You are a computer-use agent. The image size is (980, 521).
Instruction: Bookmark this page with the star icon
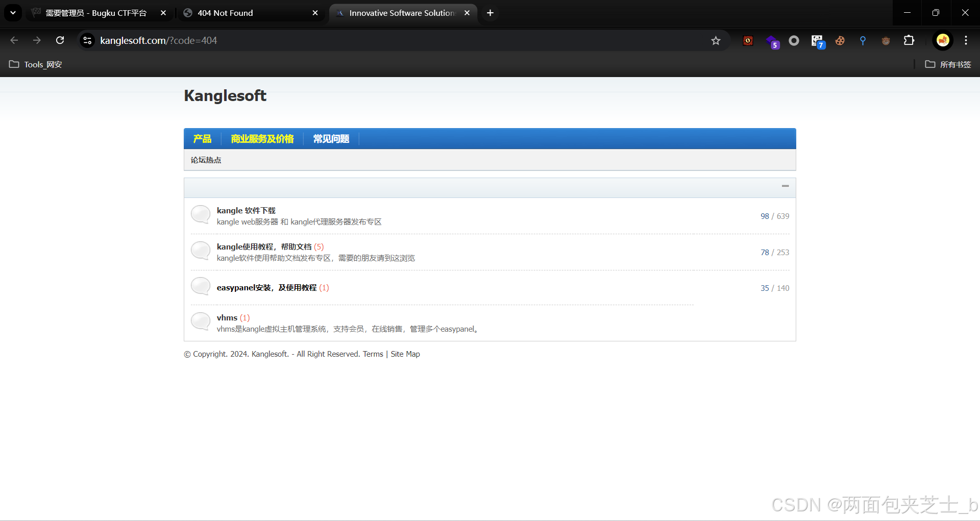716,40
